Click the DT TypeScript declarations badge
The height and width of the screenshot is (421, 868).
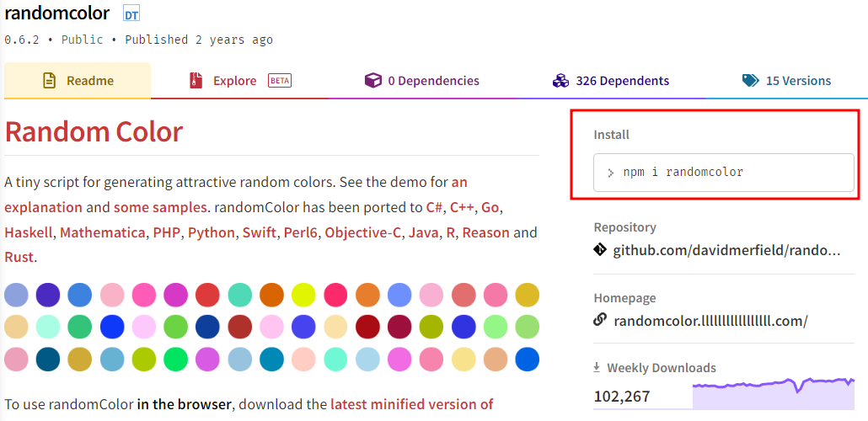[131, 15]
